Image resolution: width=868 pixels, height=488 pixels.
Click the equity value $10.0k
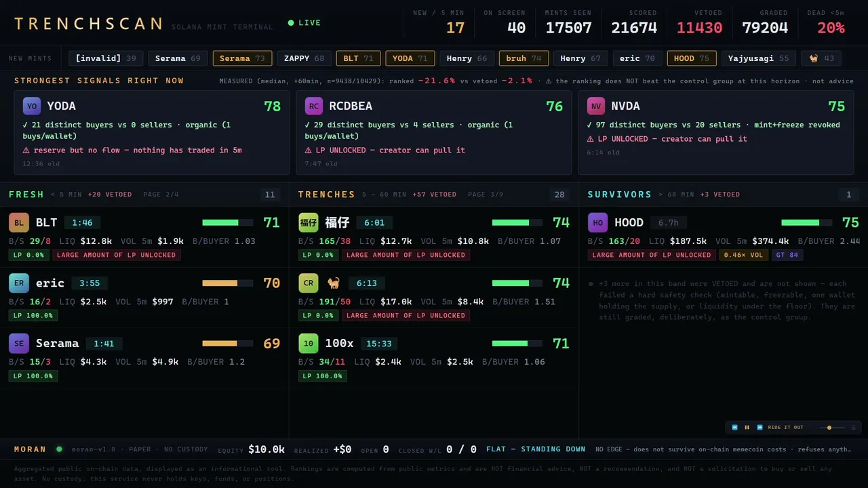pos(267,449)
